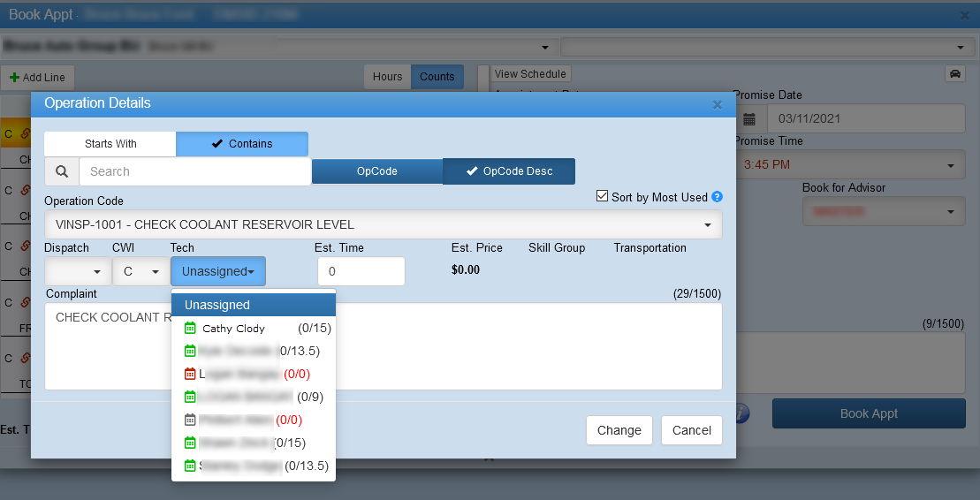Close the Operation Details dialog with X
Viewport: 980px width, 500px height.
pos(717,104)
